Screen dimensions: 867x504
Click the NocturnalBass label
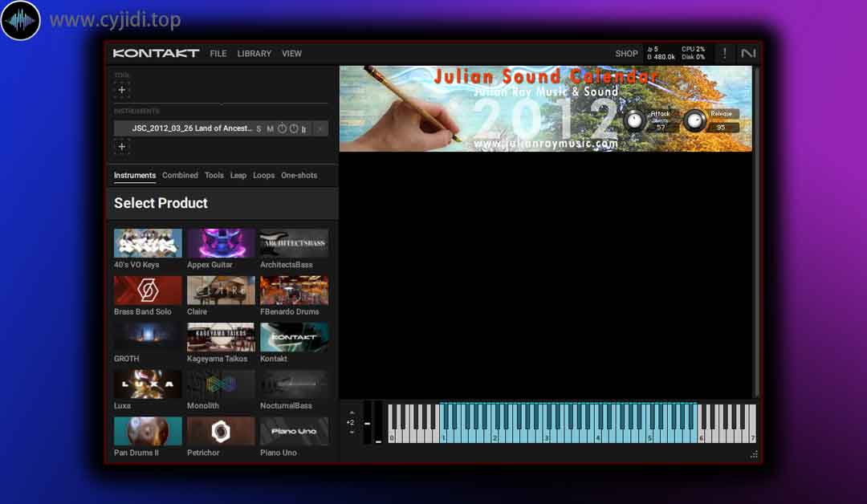[x=286, y=405]
